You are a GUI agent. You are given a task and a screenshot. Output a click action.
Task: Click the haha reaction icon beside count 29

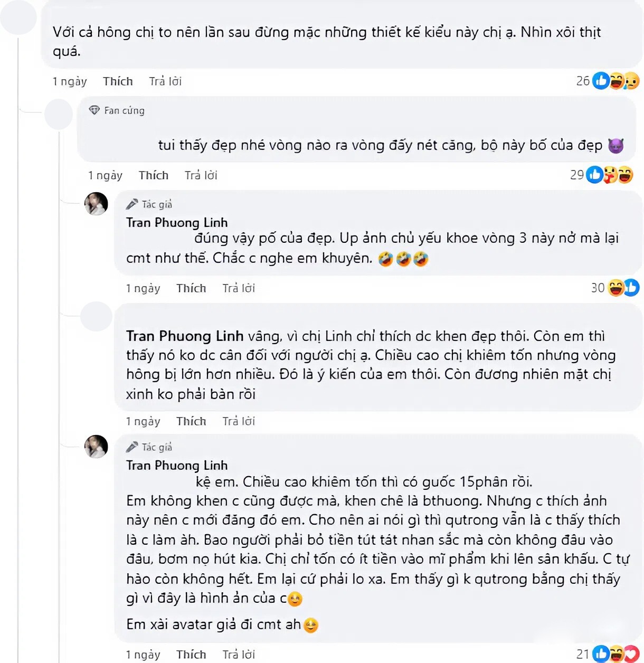(x=626, y=175)
